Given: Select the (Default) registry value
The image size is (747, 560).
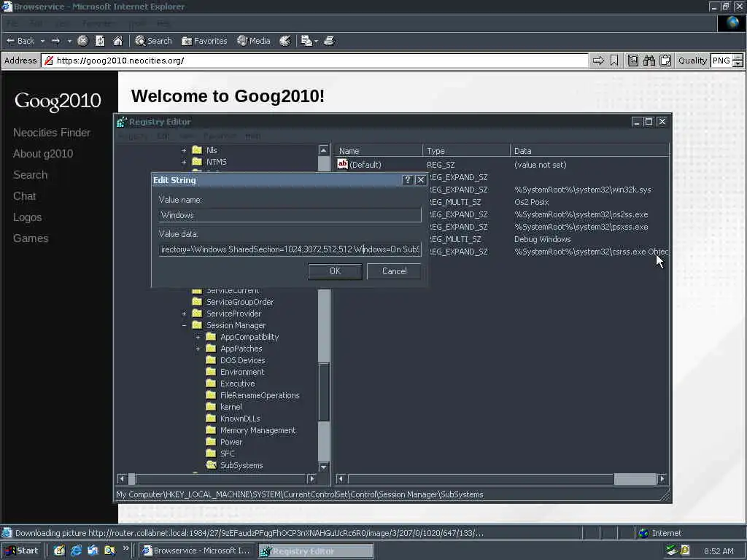Looking at the screenshot, I should pos(365,165).
